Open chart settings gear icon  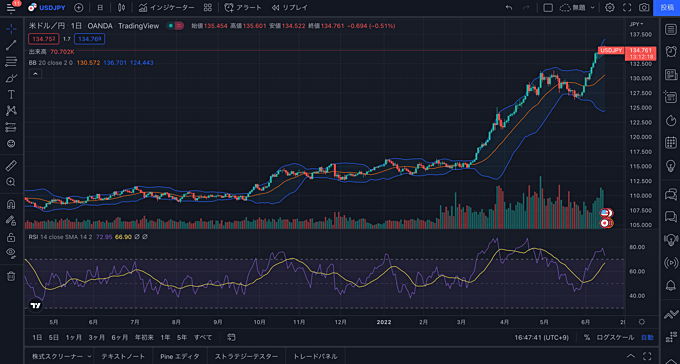(x=610, y=7)
